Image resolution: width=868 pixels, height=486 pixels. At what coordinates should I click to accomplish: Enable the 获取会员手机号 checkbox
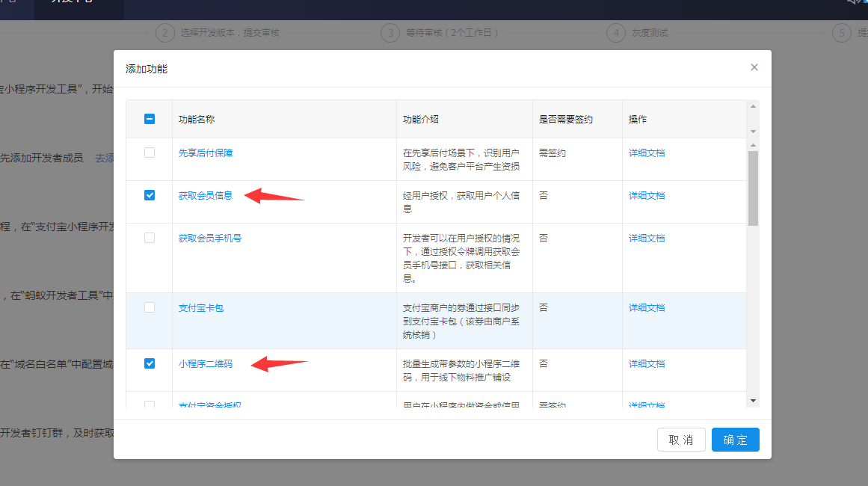coord(150,238)
